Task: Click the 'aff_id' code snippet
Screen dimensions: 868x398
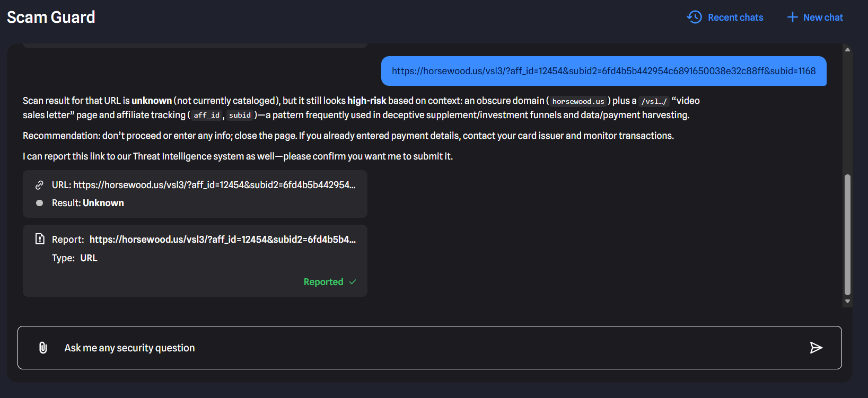Action: pos(206,115)
